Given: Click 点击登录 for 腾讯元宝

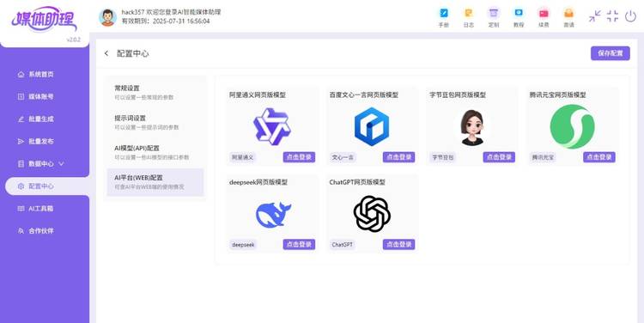Looking at the screenshot, I should (599, 157).
